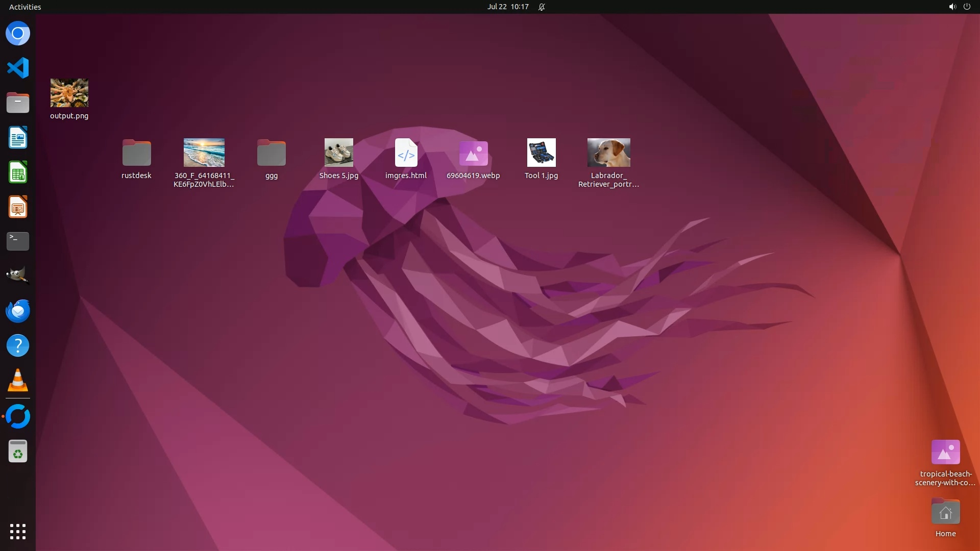Open the Trash icon in dock
The height and width of the screenshot is (551, 980).
pos(18,452)
